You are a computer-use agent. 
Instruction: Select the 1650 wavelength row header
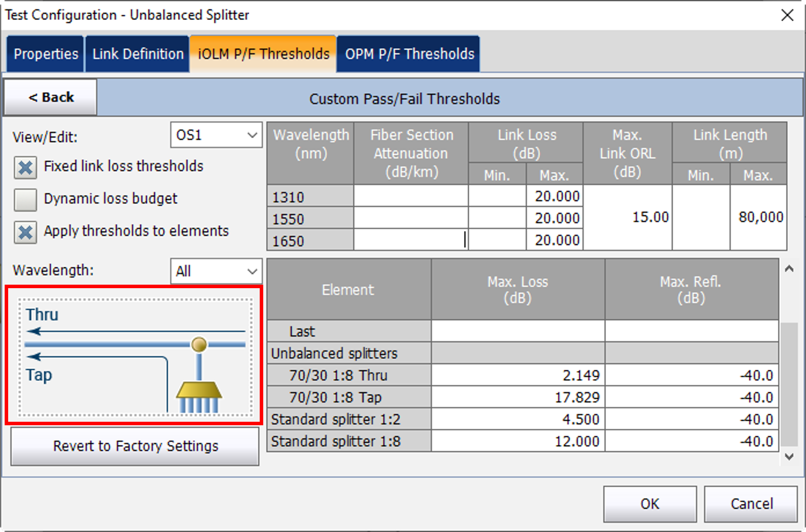(x=310, y=240)
